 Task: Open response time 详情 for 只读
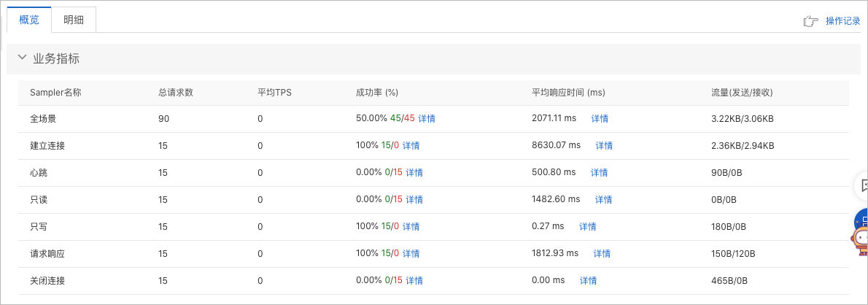click(x=603, y=199)
